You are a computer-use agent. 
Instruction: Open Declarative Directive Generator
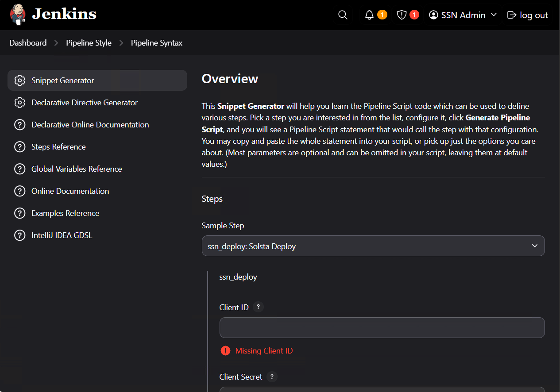pyautogui.click(x=85, y=103)
